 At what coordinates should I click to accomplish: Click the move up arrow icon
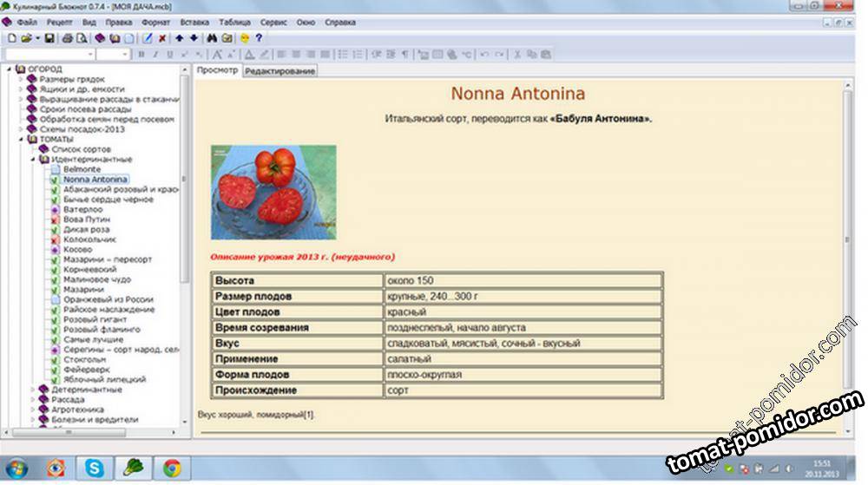click(180, 38)
